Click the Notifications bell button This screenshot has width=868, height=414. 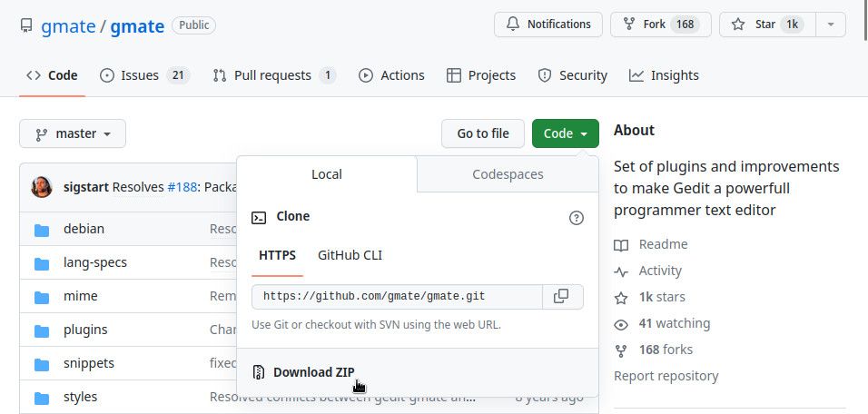tap(548, 25)
